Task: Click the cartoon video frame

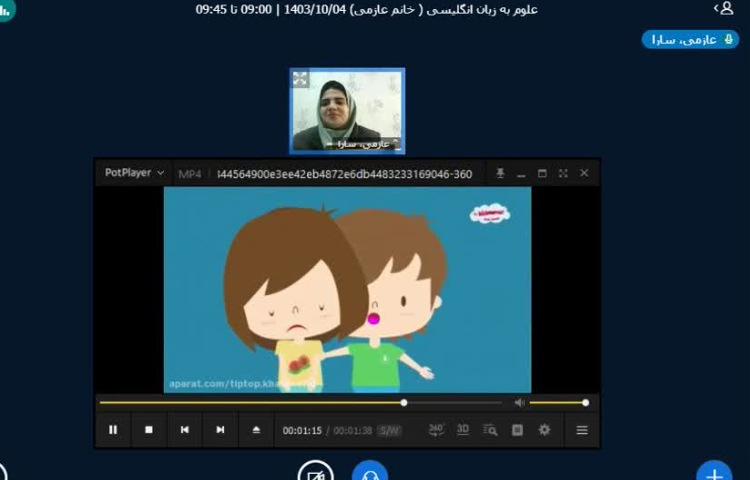Action: (x=347, y=290)
